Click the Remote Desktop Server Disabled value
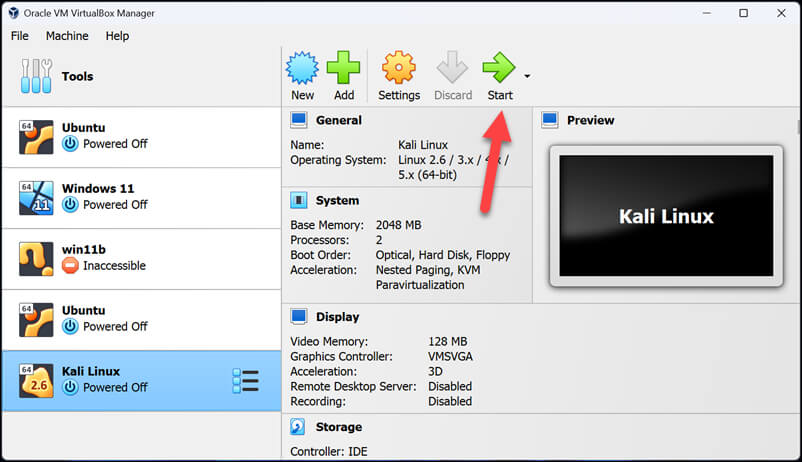This screenshot has height=462, width=802. pos(450,386)
